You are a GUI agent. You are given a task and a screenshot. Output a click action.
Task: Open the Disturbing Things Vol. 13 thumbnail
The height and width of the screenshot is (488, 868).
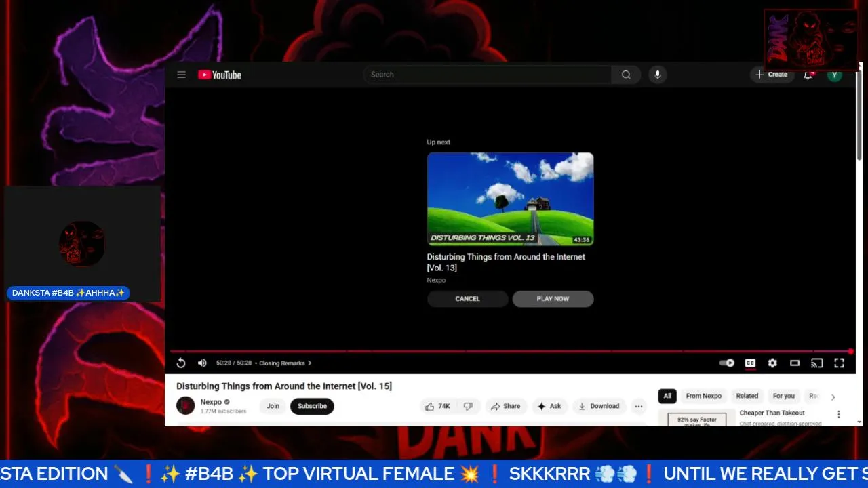[x=510, y=199]
